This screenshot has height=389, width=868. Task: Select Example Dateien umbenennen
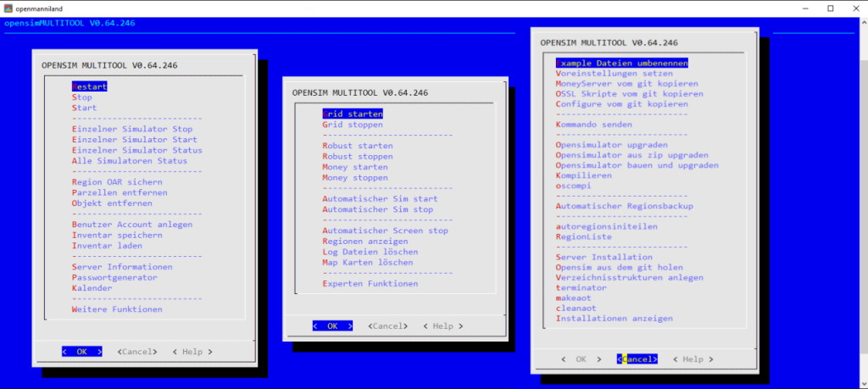621,63
